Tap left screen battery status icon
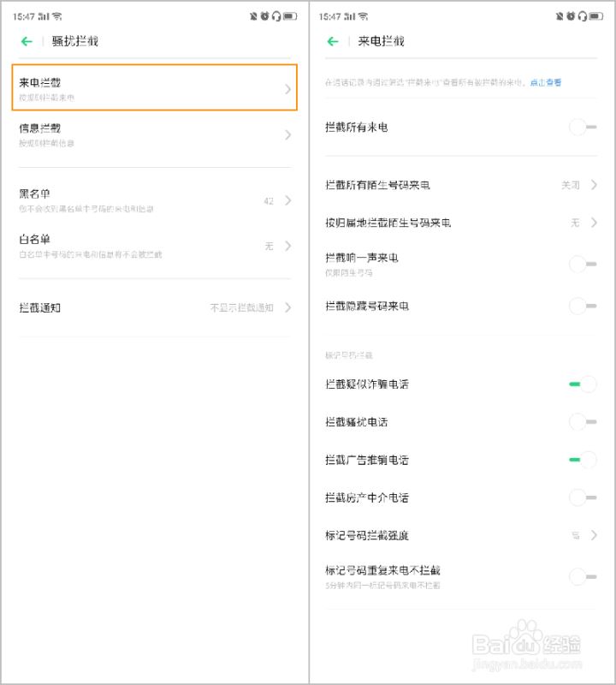Viewport: 616px width, 685px height. coord(290,16)
